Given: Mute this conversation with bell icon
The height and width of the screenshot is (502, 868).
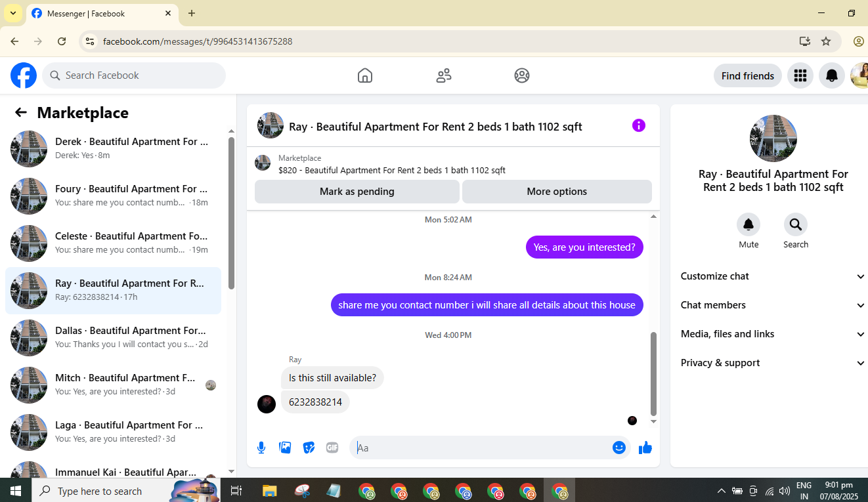Looking at the screenshot, I should pos(749,225).
